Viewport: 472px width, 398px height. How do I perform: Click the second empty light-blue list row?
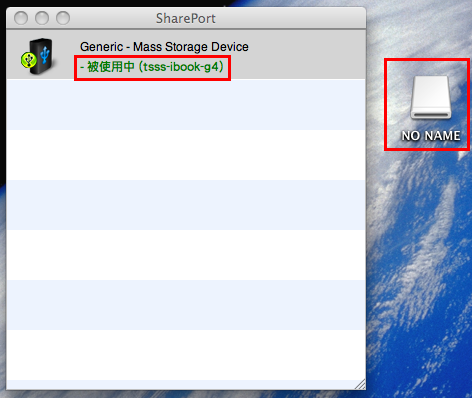tap(186, 205)
